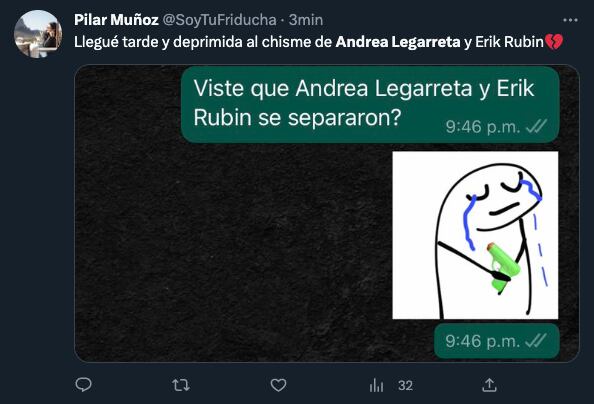Click the green message bubble about separation
Screen dimensions: 594x404
370,105
